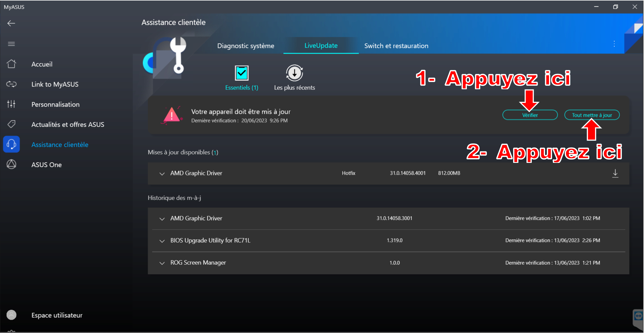The image size is (644, 333).
Task: Open Link to MyASUS in the sidebar
Action: (55, 84)
